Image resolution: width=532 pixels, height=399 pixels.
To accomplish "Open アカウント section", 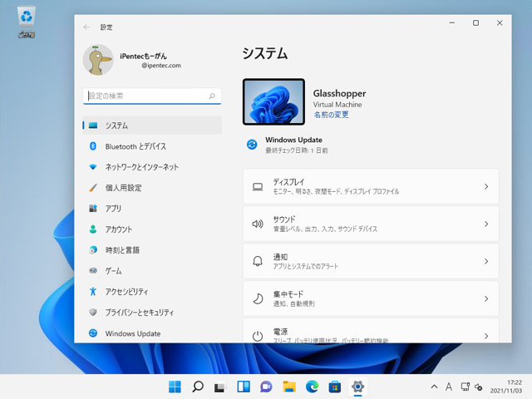I will click(x=152, y=229).
